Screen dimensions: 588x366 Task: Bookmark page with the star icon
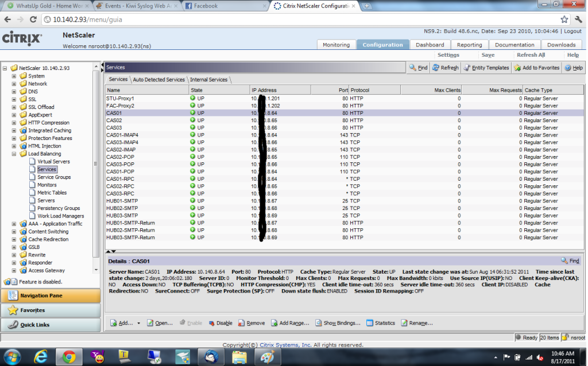click(x=564, y=20)
